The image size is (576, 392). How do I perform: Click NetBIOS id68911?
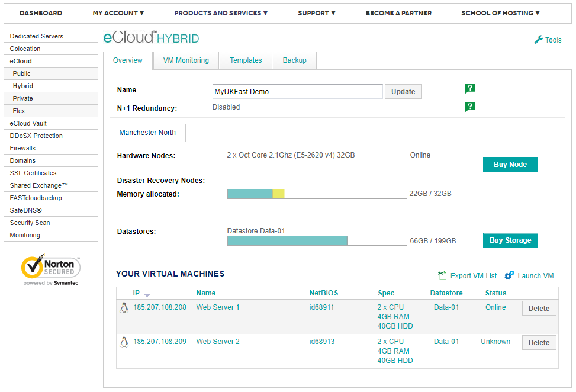pos(321,307)
